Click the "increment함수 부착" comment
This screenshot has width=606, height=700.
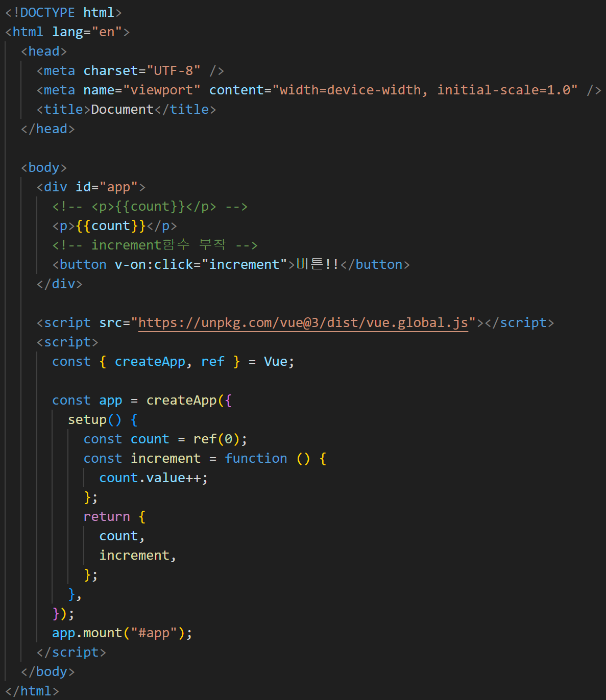(x=155, y=245)
